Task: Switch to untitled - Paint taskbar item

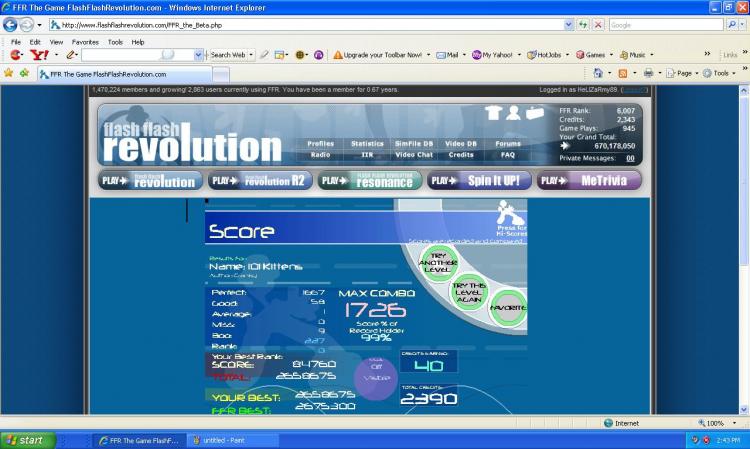Action: 232,440
